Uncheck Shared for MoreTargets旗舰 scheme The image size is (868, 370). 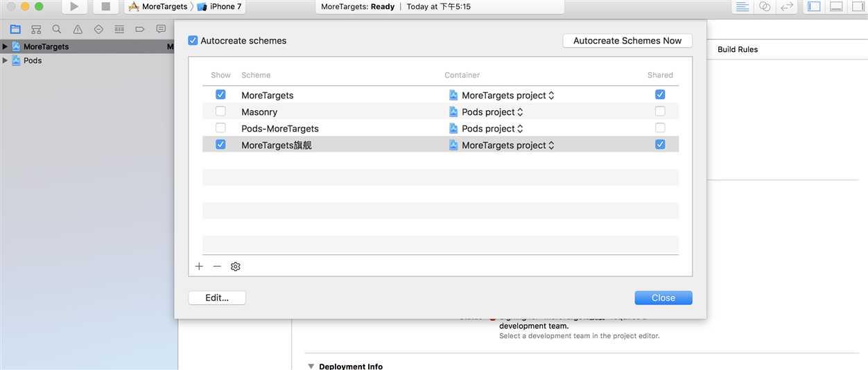[x=660, y=144]
